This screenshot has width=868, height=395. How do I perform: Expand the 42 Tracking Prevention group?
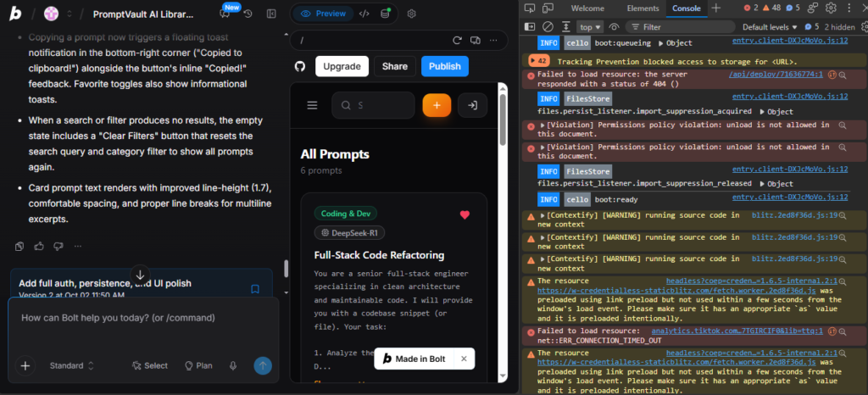click(x=538, y=61)
